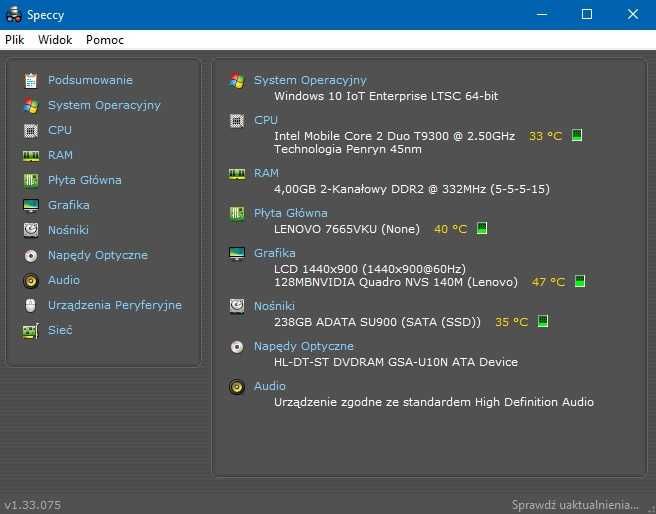Click the Technologia Penryn 45nm text
The width and height of the screenshot is (656, 514).
point(348,149)
